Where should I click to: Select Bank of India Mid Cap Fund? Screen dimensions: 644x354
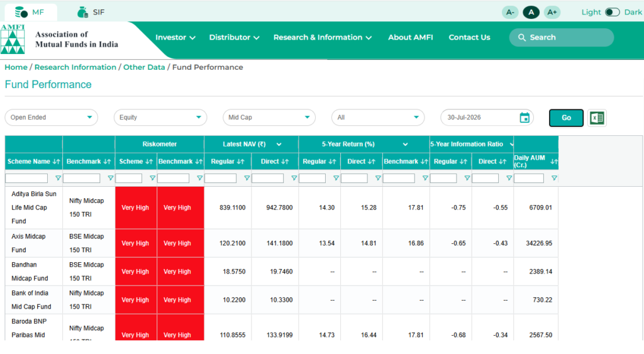click(x=31, y=300)
